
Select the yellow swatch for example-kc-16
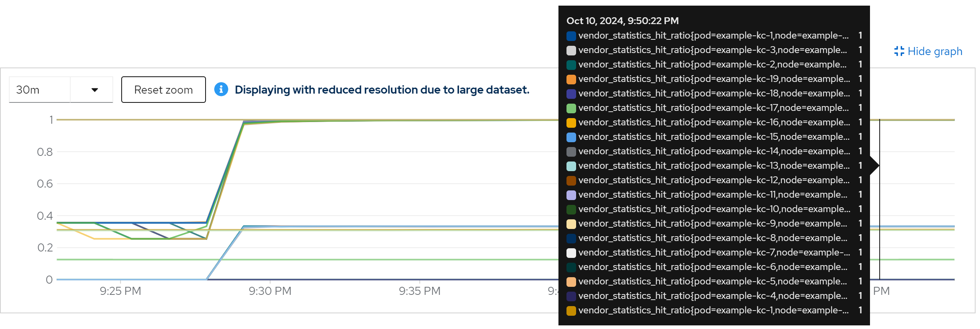click(571, 123)
